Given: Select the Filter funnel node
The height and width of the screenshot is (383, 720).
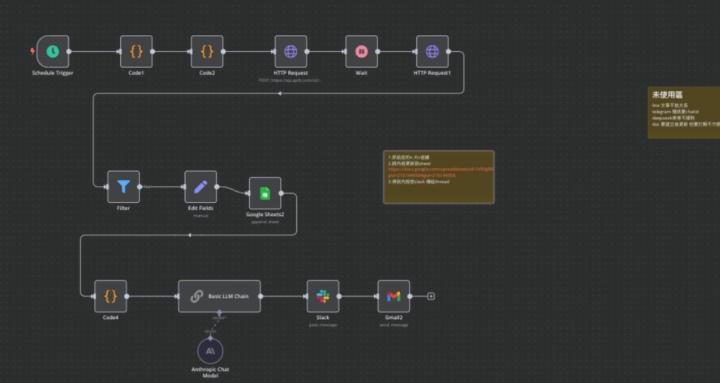Looking at the screenshot, I should click(x=124, y=186).
